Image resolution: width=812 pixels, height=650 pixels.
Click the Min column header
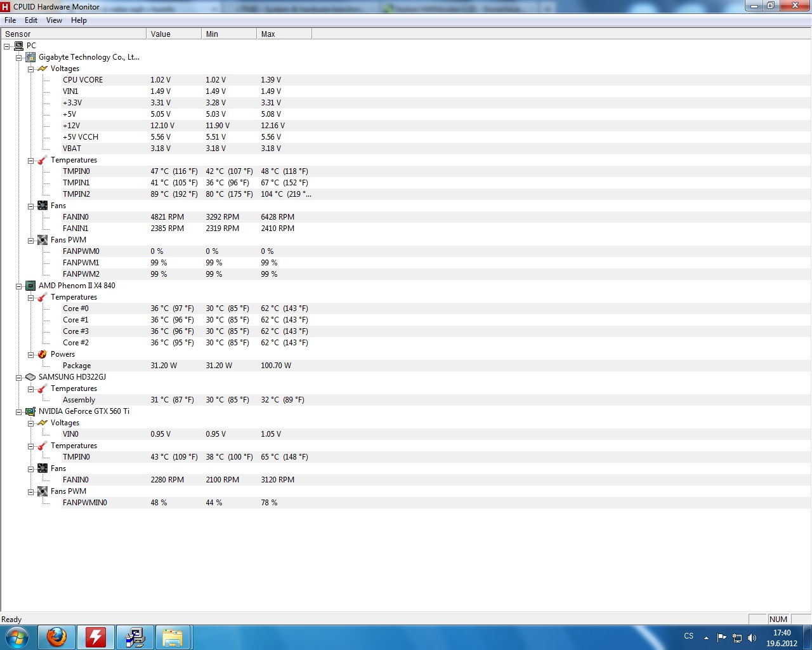(229, 34)
